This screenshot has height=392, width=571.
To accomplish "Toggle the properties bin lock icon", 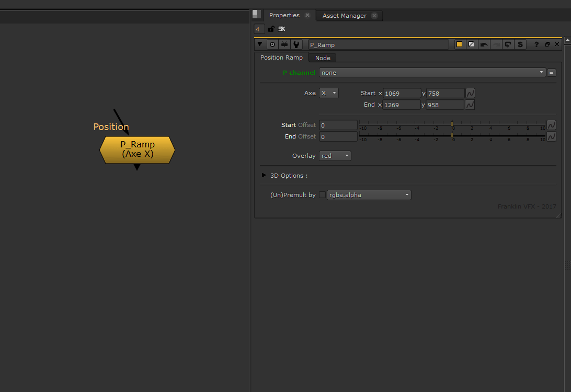I will (x=271, y=29).
